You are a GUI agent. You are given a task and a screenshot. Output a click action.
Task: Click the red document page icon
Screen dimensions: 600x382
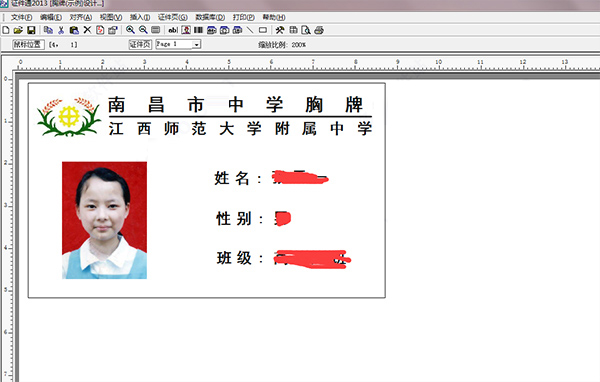coord(100,30)
